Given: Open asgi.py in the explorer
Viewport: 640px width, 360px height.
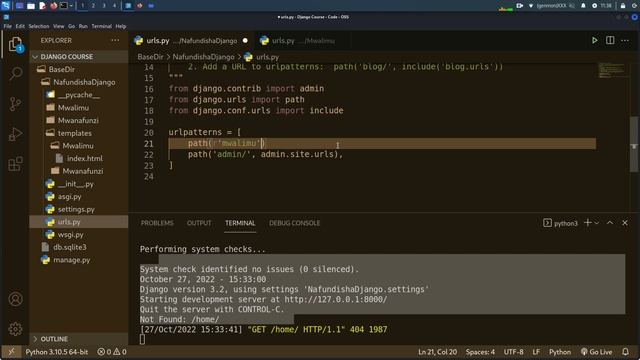Looking at the screenshot, I should coord(79,196).
